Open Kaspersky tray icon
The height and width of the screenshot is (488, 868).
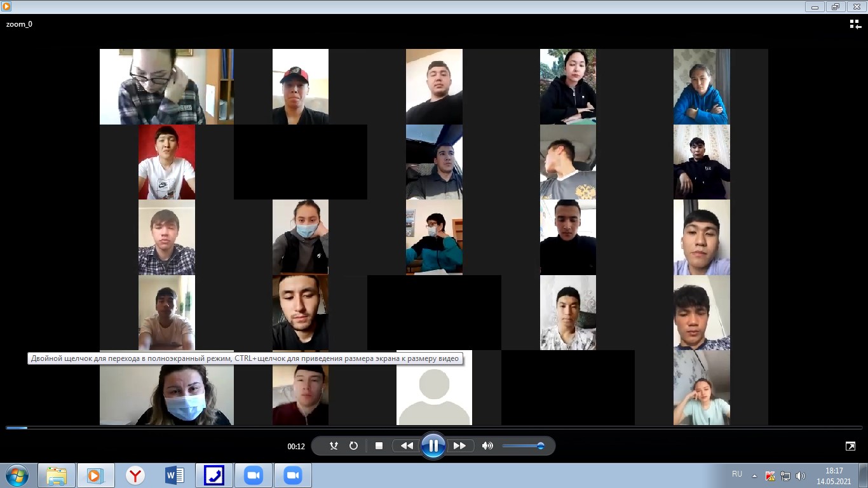[x=770, y=476]
